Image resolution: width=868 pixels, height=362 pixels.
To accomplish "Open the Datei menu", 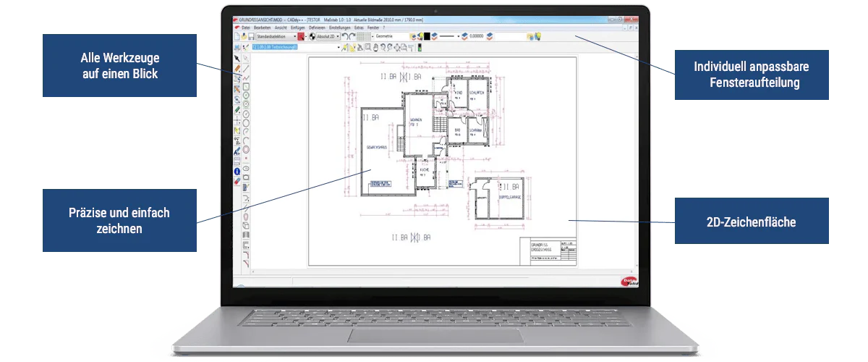I will click(x=246, y=27).
